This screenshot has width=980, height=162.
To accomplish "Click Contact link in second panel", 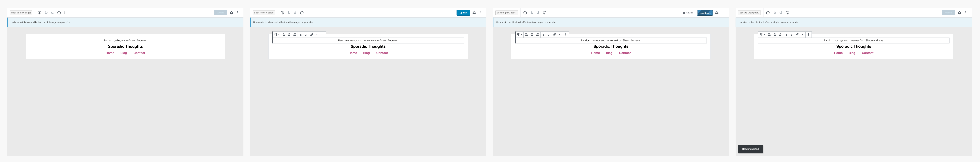I will coord(382,53).
